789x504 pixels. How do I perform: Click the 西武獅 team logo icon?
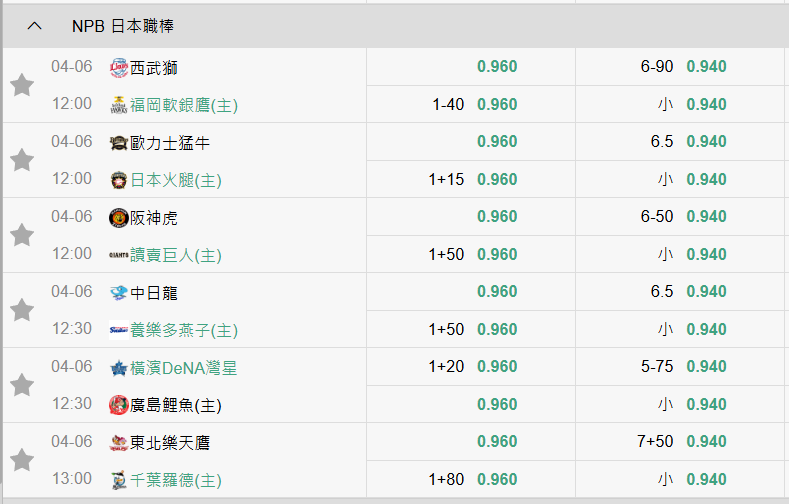[x=119, y=67]
